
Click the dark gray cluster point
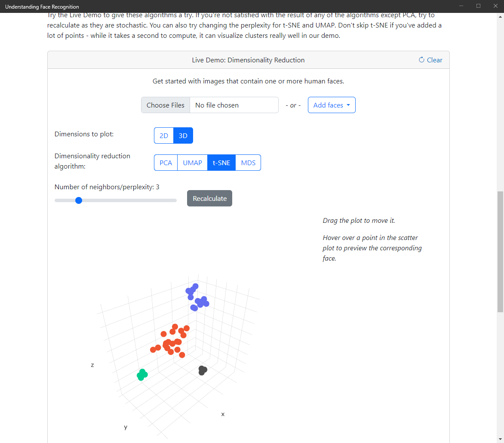[x=203, y=370]
